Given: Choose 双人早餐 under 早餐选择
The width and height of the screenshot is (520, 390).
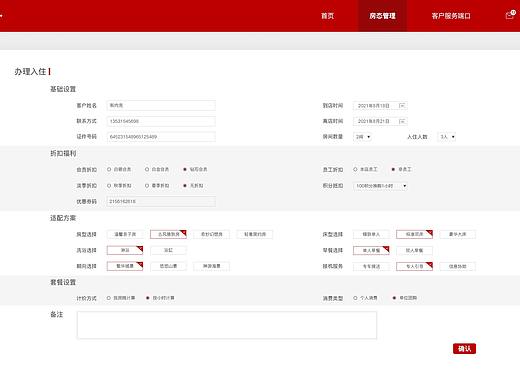Looking at the screenshot, I should coord(414,250).
